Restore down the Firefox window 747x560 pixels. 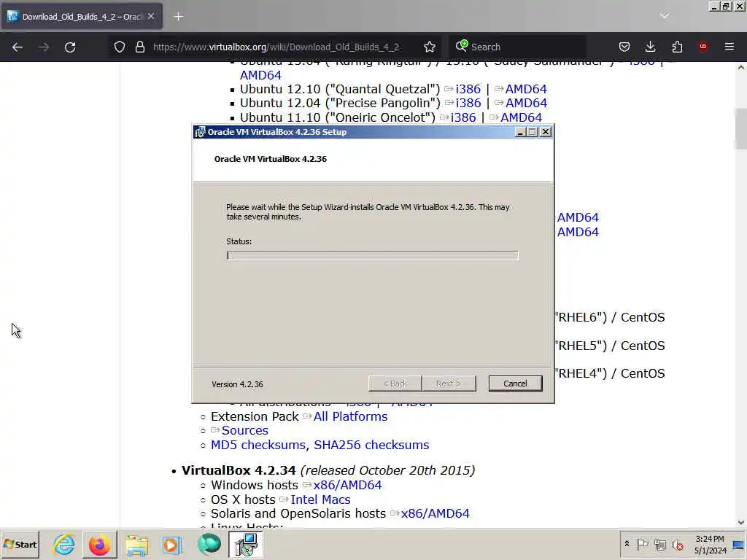point(726,6)
